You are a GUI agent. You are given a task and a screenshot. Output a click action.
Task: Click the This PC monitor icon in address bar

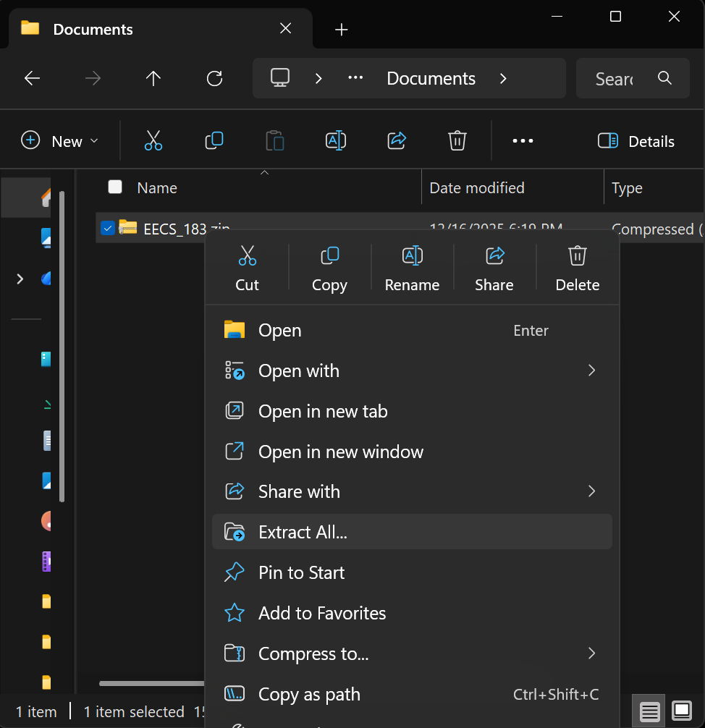pyautogui.click(x=280, y=77)
